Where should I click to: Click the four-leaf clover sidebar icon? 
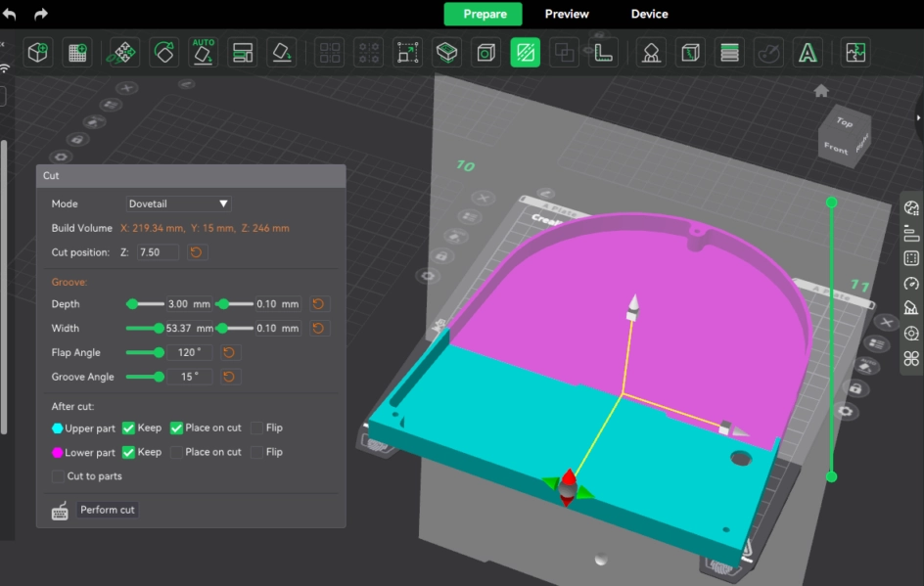click(x=911, y=358)
